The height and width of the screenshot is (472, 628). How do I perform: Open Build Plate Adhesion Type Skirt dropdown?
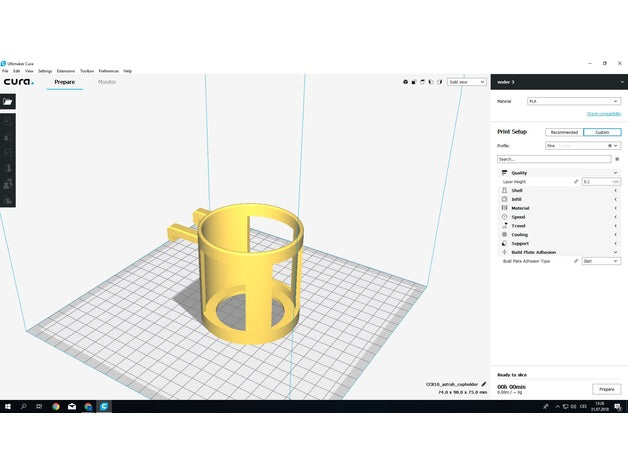click(x=601, y=261)
